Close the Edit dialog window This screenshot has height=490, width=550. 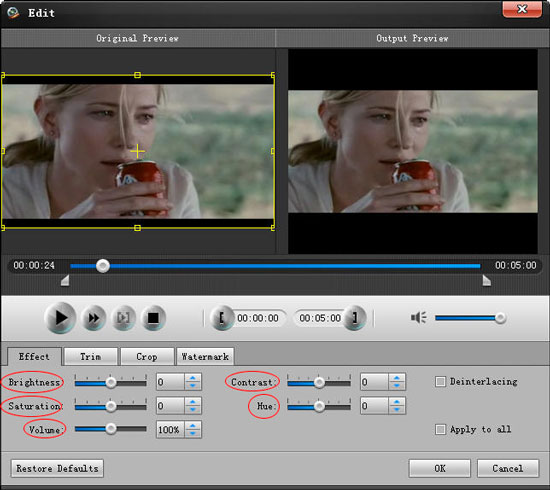[x=522, y=9]
